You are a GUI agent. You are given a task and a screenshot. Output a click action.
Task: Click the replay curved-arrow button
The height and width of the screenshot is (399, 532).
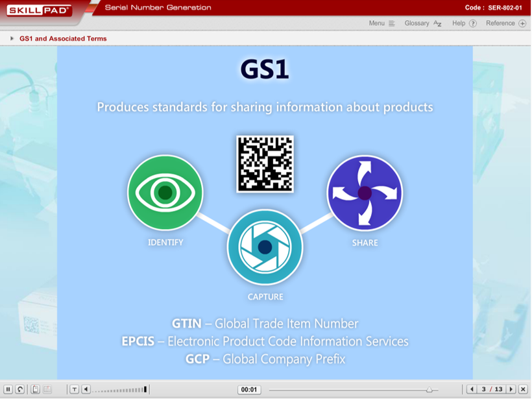coord(20,389)
